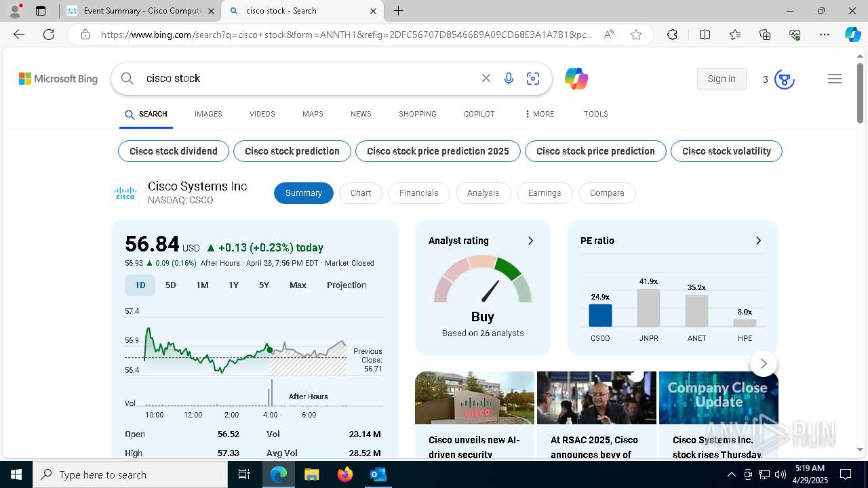Click the Edge profile avatar icon
Screen dimensions: 868x488
pyautogui.click(x=15, y=11)
